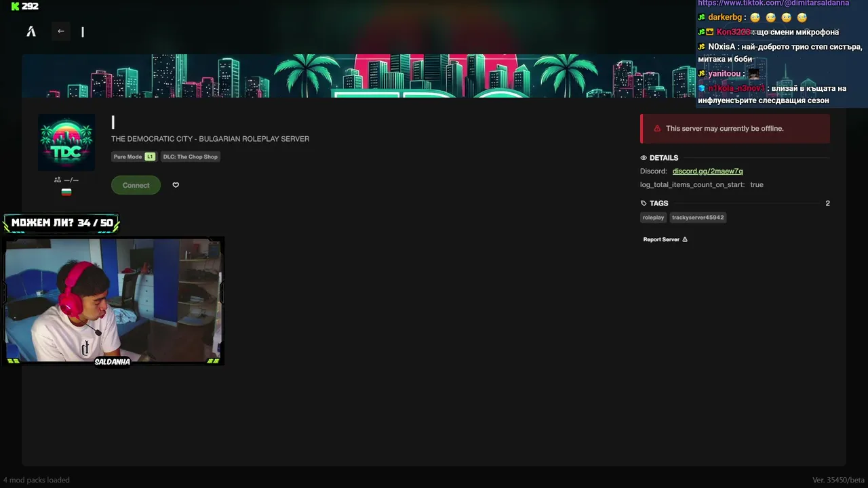
Task: Click the N0xisA username in chat
Action: pos(722,47)
